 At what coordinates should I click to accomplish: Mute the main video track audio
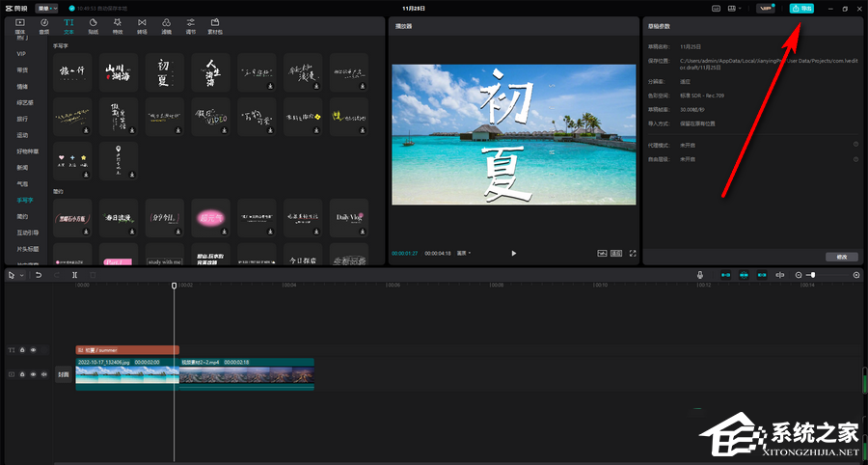coord(43,373)
